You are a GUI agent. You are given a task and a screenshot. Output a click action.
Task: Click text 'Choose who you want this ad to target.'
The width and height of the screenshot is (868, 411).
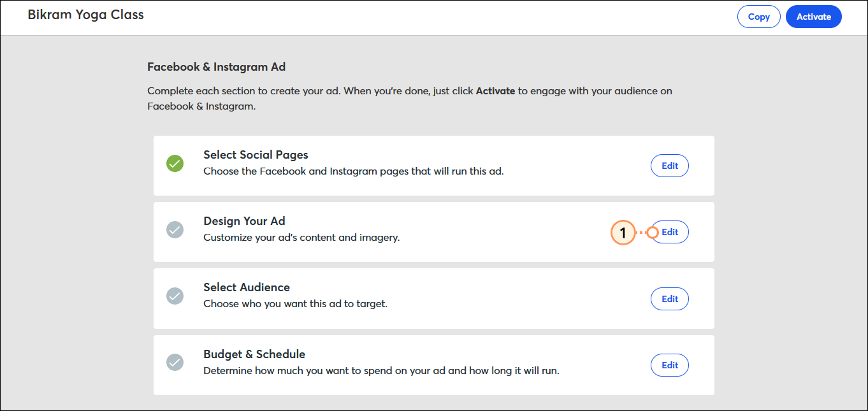pos(295,304)
